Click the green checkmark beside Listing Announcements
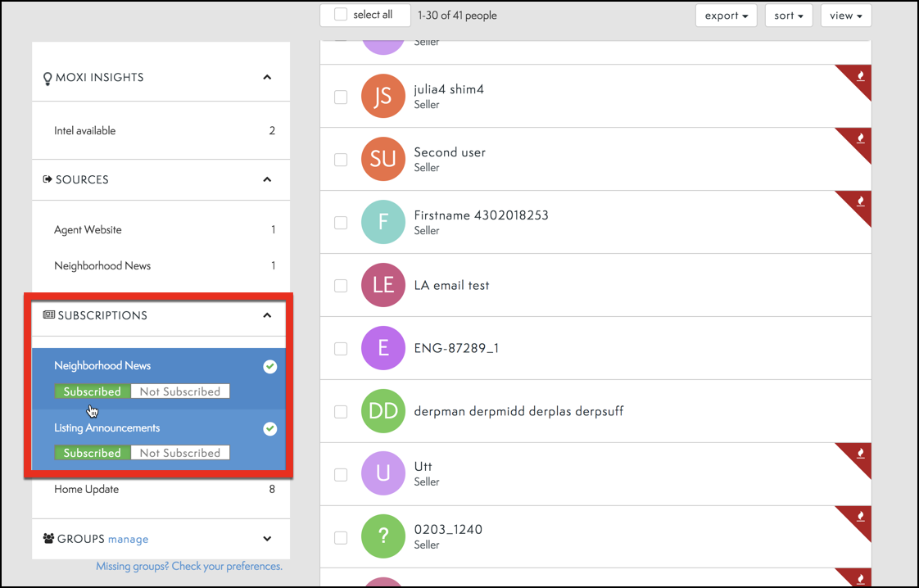The height and width of the screenshot is (588, 919). tap(269, 429)
